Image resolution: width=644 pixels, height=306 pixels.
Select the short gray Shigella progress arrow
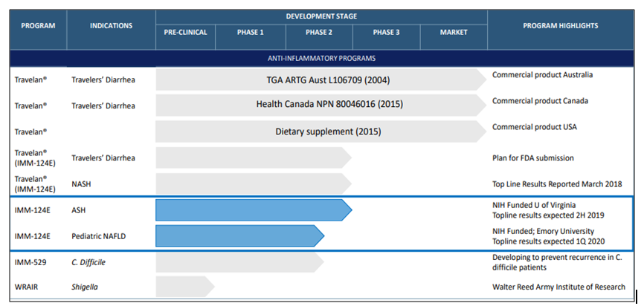pos(185,286)
